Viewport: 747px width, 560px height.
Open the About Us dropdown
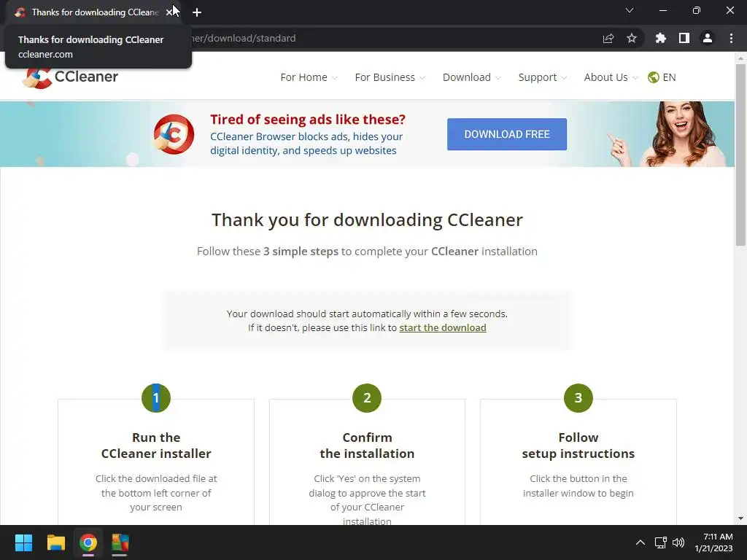tap(611, 77)
